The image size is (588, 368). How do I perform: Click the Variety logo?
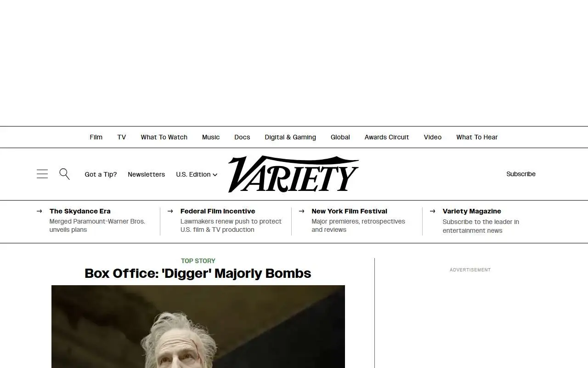[x=293, y=174]
